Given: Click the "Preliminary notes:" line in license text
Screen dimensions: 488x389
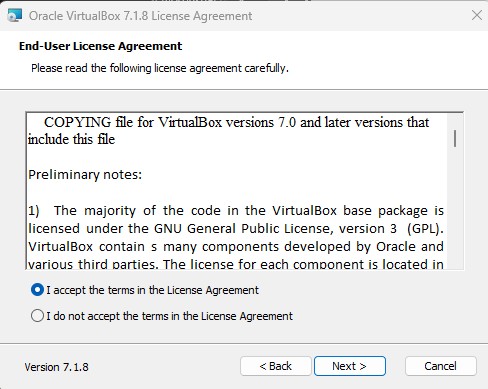Looking at the screenshot, I should click(x=85, y=175).
